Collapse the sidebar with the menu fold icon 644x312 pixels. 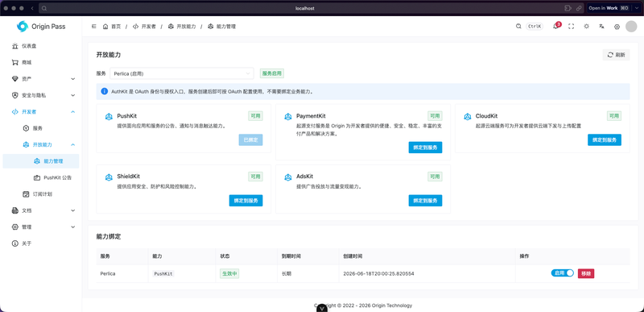point(93,27)
